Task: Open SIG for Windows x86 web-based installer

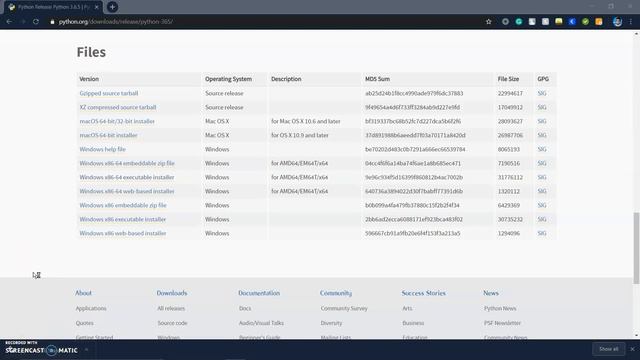Action: (542, 233)
